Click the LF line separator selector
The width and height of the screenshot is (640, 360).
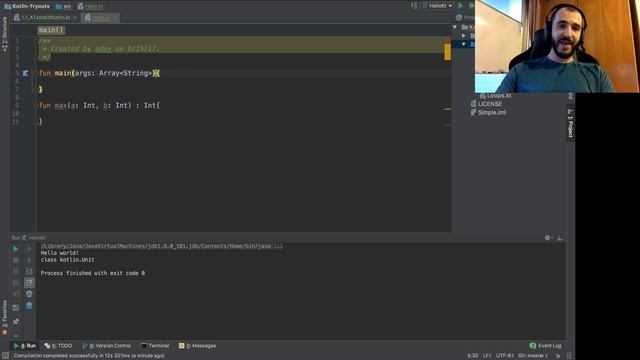(x=487, y=356)
